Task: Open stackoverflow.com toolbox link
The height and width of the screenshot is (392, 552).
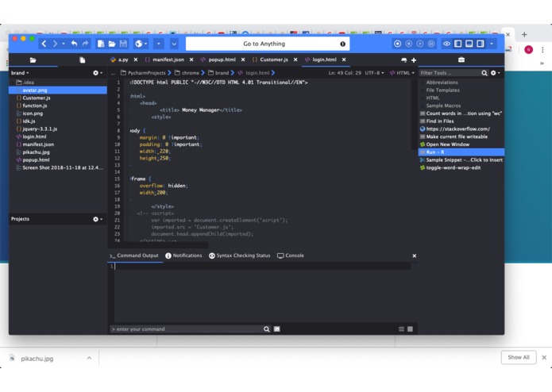Action: coord(457,129)
